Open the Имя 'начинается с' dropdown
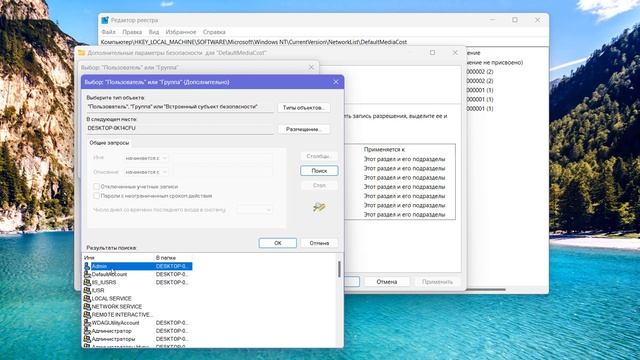 coord(146,158)
